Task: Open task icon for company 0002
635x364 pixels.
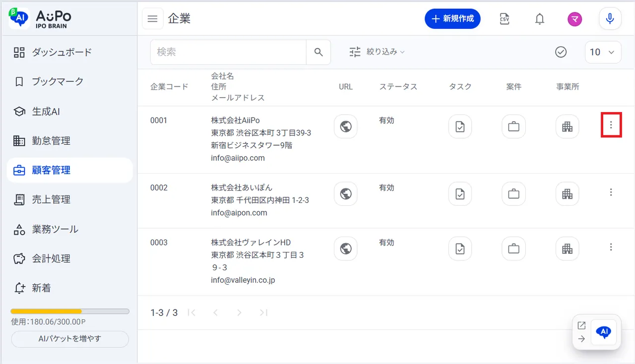Action: pyautogui.click(x=460, y=193)
